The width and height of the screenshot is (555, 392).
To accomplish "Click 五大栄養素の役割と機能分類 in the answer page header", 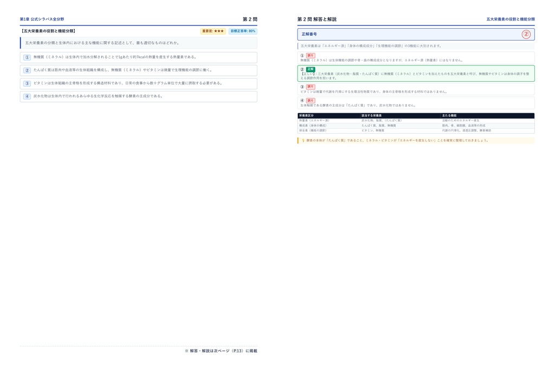I will coord(511,19).
